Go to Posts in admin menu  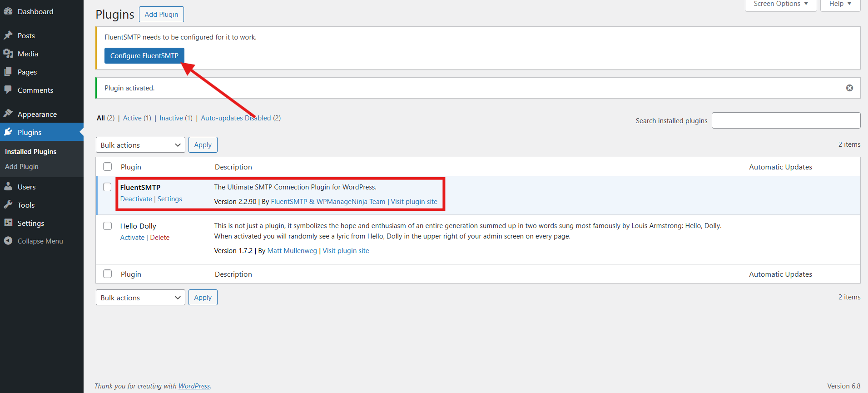[x=42, y=35]
